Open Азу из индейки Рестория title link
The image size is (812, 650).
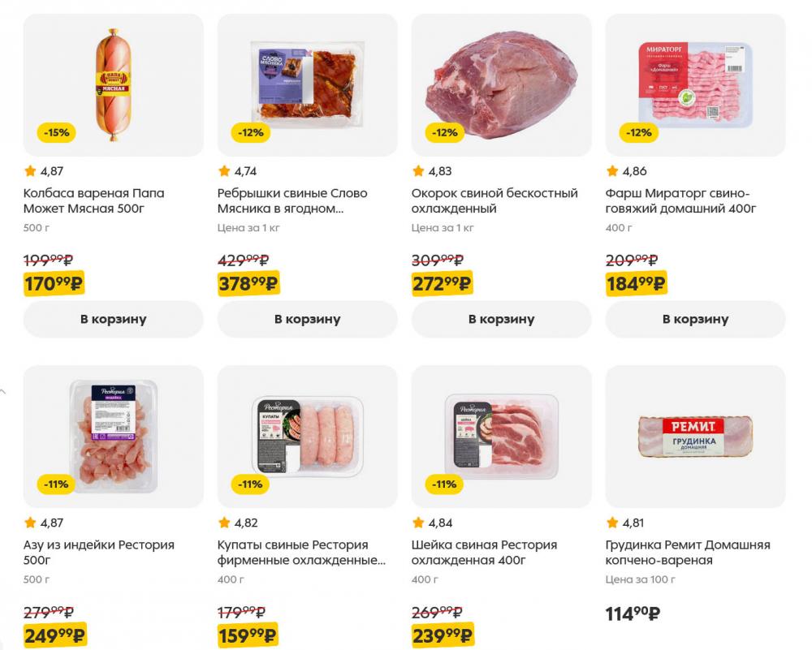tap(99, 553)
